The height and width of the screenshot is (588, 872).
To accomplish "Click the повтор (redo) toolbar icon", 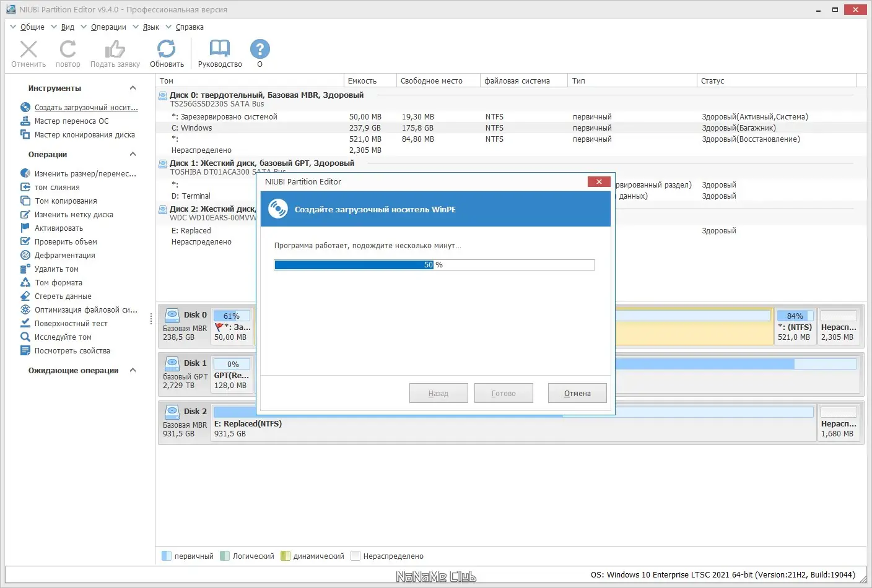I will 68,49.
